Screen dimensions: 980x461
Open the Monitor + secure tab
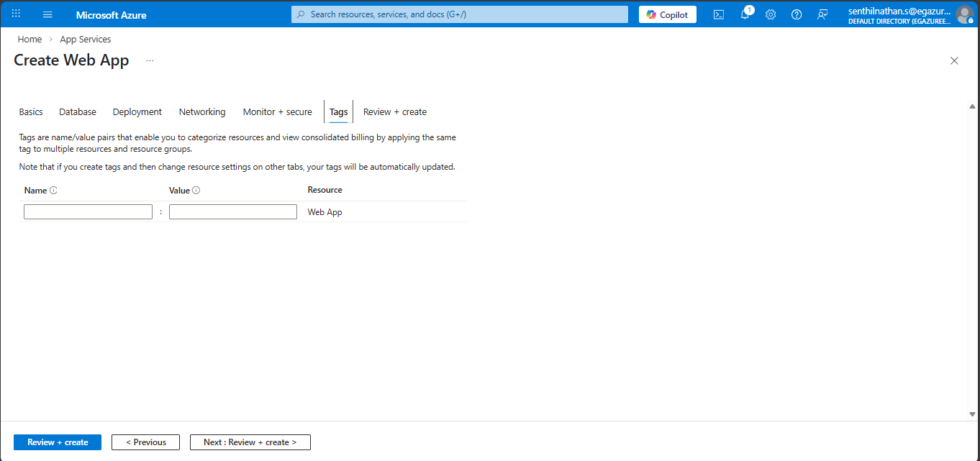tap(277, 112)
